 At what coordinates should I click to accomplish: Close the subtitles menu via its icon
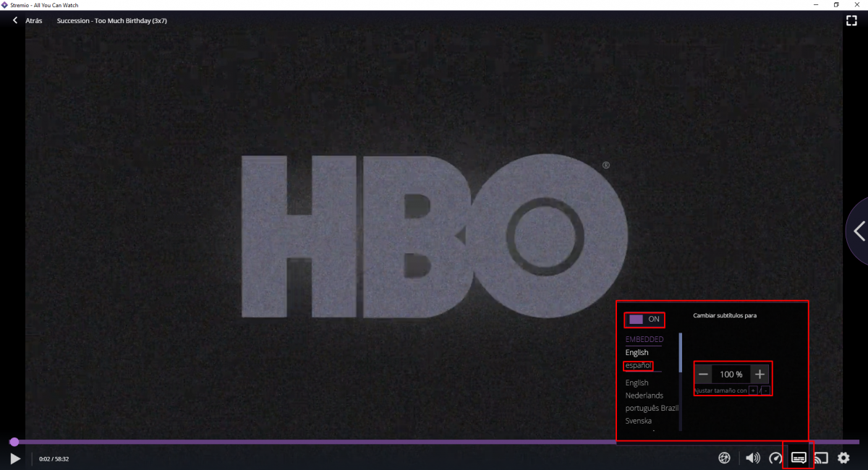click(x=799, y=458)
